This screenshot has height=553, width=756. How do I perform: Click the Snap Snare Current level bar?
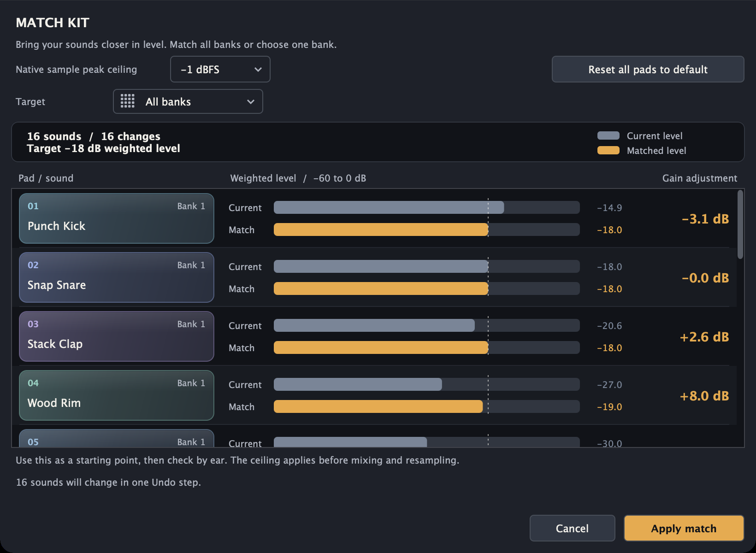coord(427,266)
